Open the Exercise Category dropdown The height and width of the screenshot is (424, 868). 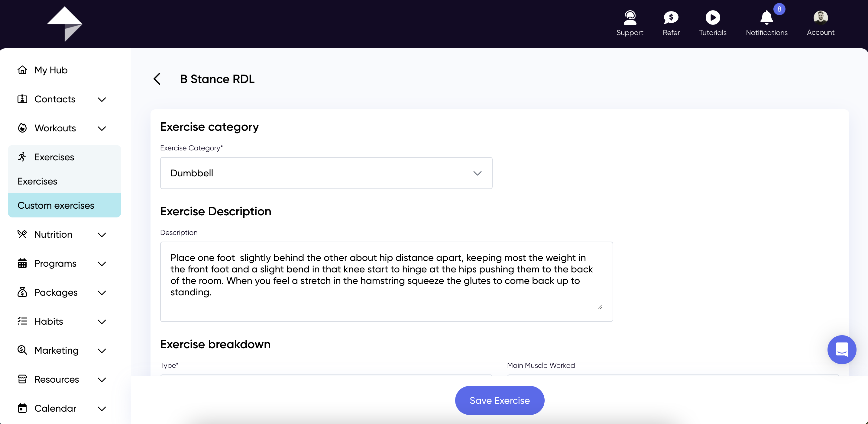(x=326, y=173)
